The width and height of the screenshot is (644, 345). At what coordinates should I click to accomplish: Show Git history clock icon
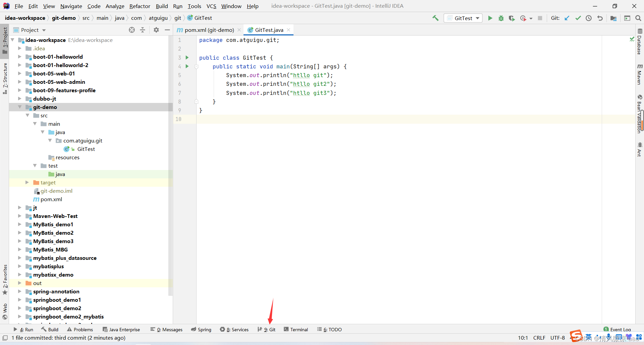pos(589,18)
